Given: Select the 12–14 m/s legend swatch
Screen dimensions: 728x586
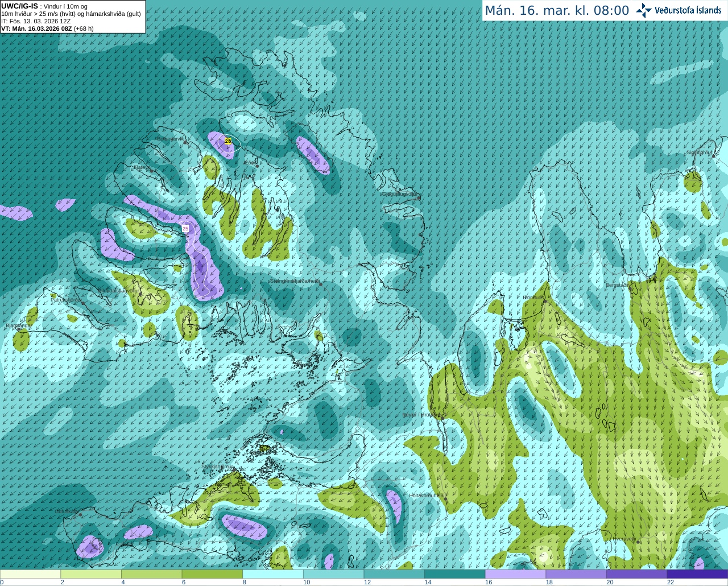Looking at the screenshot, I should tap(394, 574).
